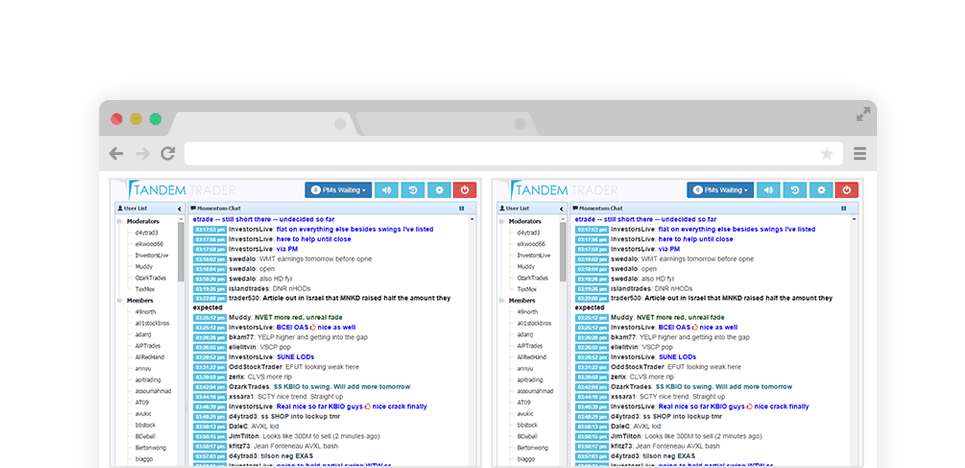Select moderator Muddy in left user list
This screenshot has width=965, height=468.
point(144,267)
